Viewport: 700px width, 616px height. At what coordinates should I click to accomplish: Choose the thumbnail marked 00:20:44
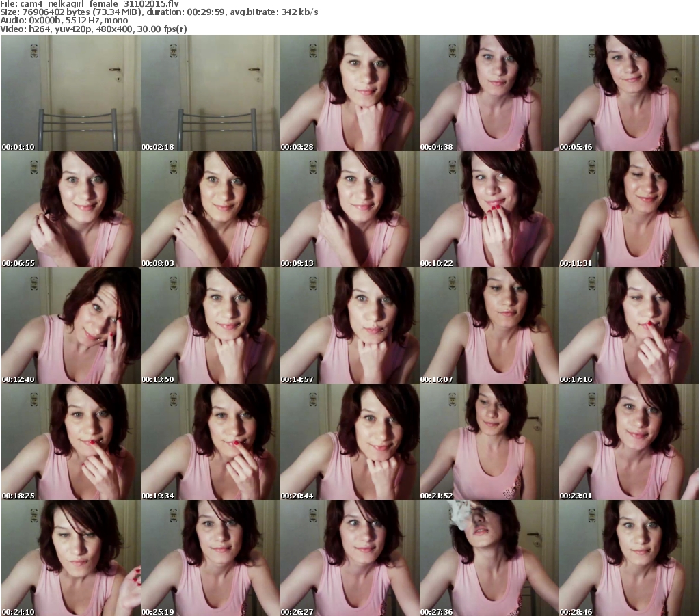click(349, 442)
